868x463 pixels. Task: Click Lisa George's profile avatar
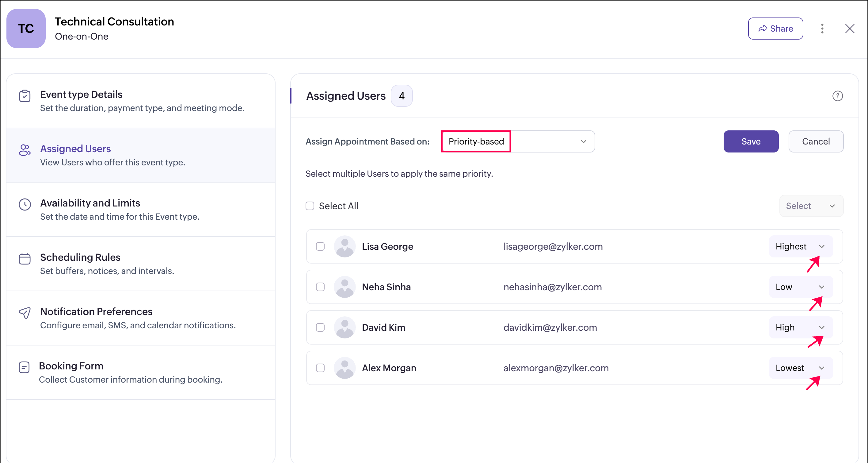345,246
